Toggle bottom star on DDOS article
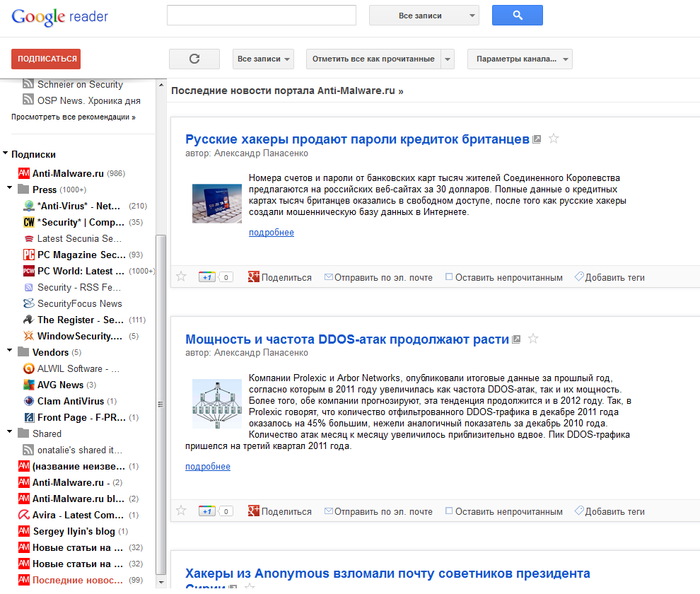The width and height of the screenshot is (700, 594). point(181,511)
